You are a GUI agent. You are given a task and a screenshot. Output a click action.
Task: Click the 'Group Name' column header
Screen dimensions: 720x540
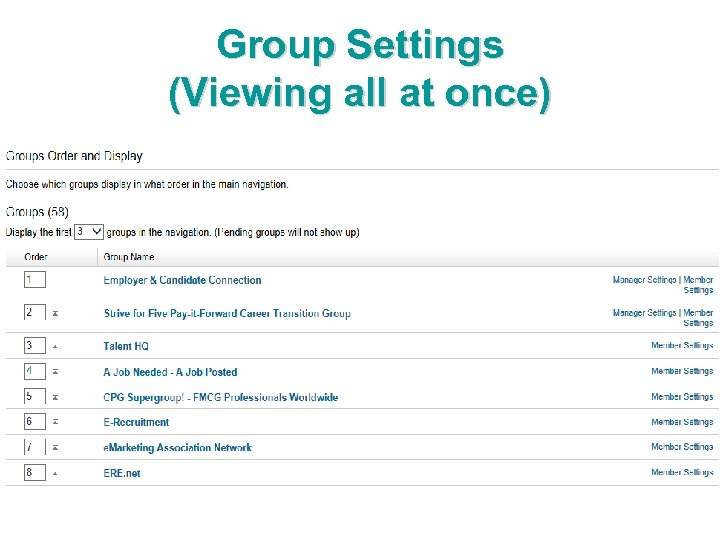[129, 257]
